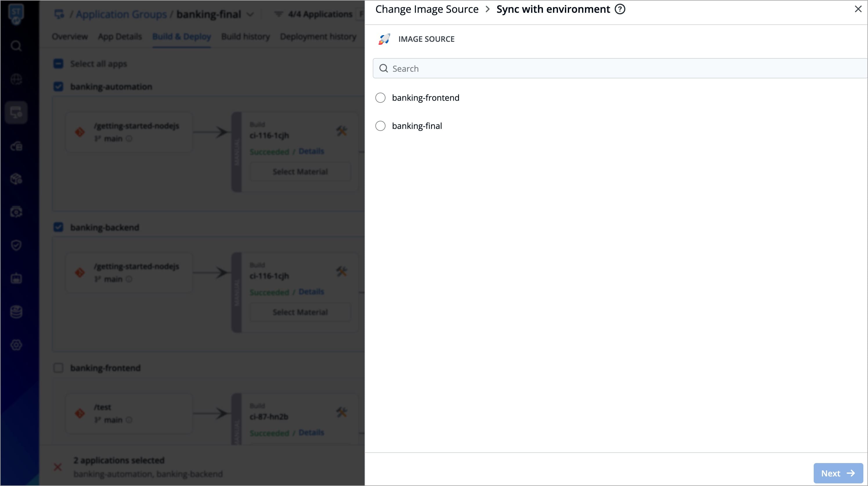Open the 4/4 Applications filter
The height and width of the screenshot is (486, 868).
(313, 15)
